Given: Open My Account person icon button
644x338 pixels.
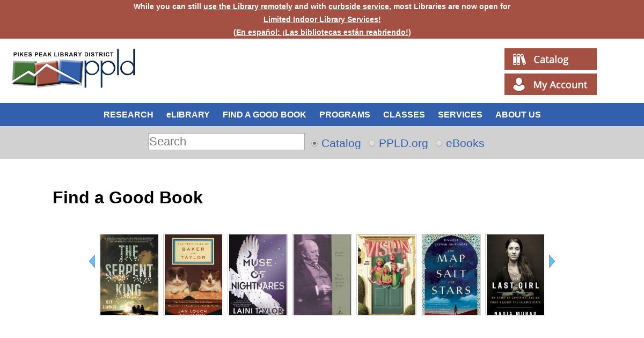Looking at the screenshot, I should click(551, 84).
